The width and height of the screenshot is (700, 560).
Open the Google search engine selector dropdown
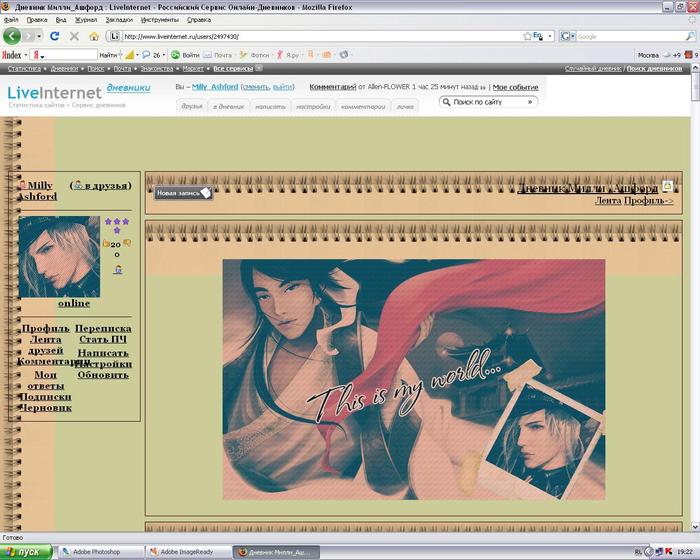tap(567, 36)
